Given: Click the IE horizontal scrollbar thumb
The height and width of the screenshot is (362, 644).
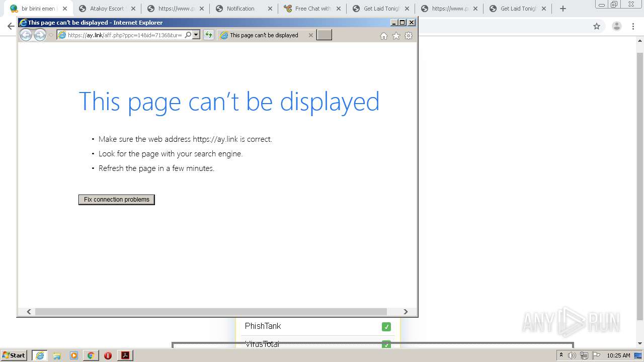Looking at the screenshot, I should 211,312.
